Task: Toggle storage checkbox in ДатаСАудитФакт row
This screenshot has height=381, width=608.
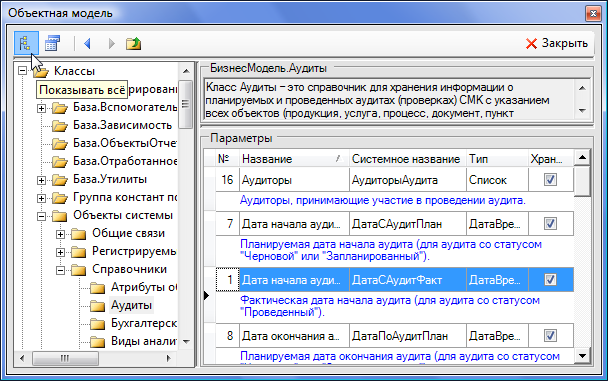Action: click(550, 279)
